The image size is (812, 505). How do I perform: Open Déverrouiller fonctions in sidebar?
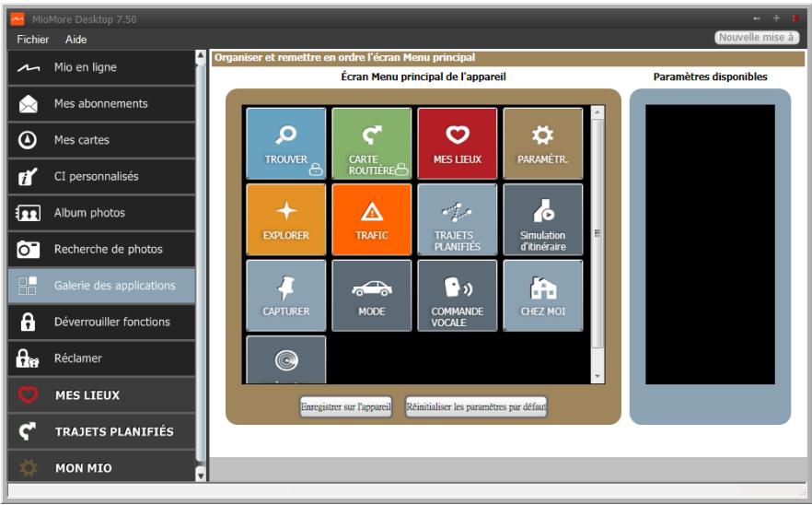pyautogui.click(x=111, y=322)
